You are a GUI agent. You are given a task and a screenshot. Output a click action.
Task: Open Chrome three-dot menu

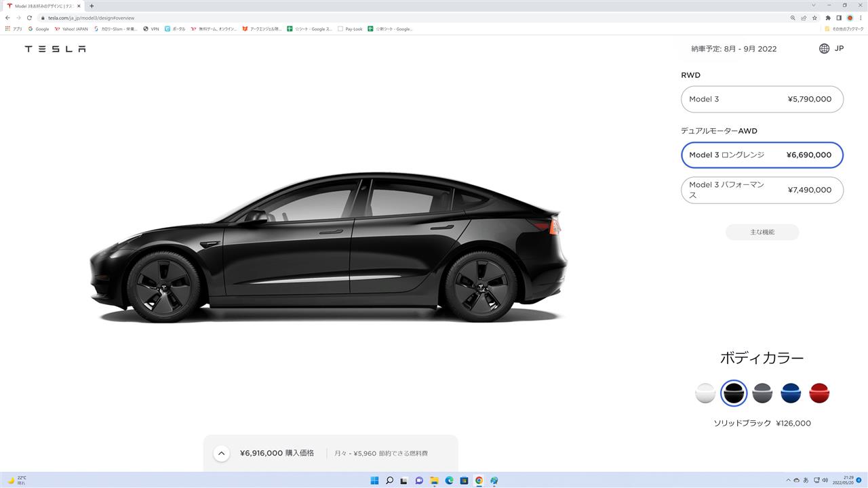point(861,18)
